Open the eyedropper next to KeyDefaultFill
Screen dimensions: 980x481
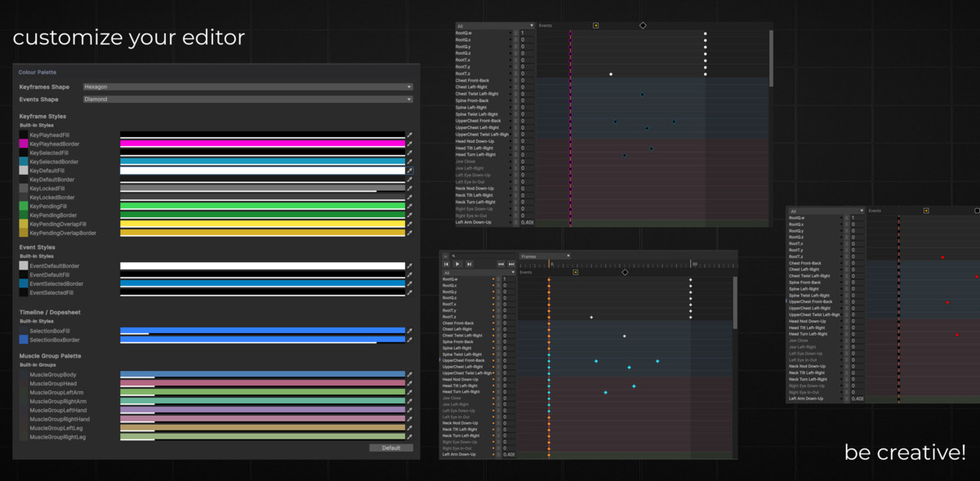pos(410,170)
